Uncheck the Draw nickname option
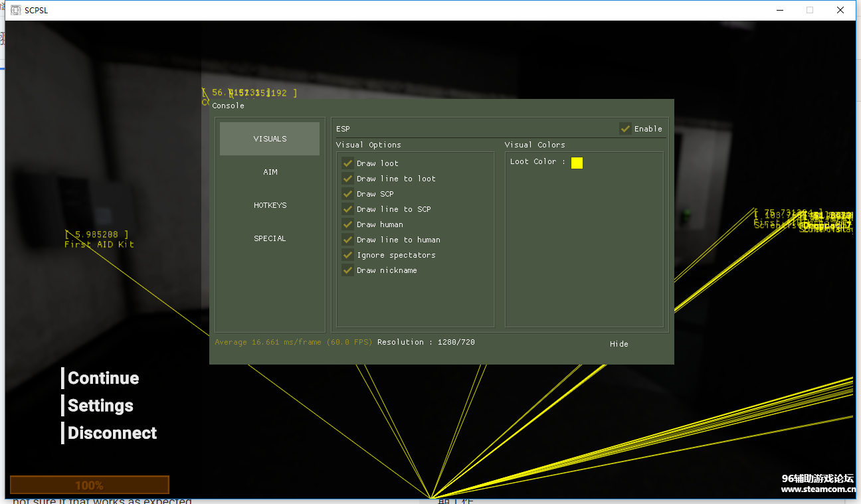 (x=347, y=270)
